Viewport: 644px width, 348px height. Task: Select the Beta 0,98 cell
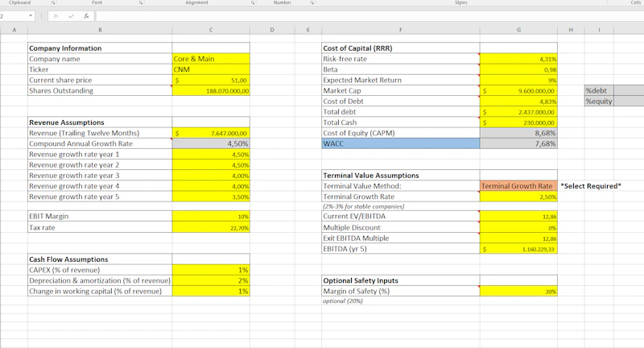(x=518, y=69)
